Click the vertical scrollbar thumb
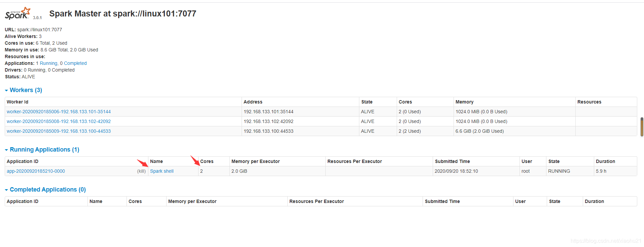Image resolution: width=644 pixels, height=247 pixels. [642, 127]
